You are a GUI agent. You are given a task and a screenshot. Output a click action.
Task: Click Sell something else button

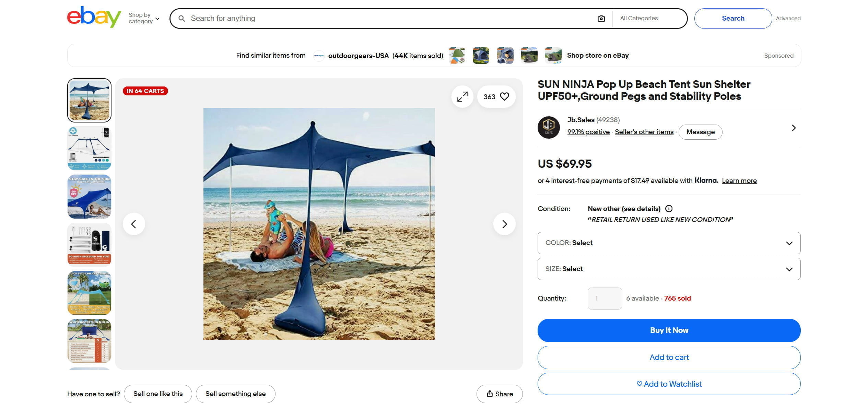(x=235, y=394)
